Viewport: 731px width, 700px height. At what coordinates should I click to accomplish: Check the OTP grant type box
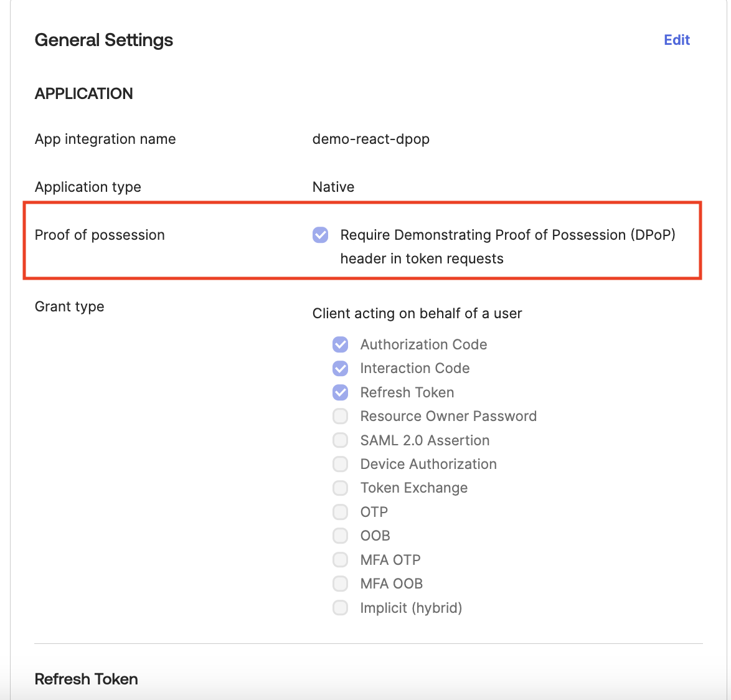coord(341,511)
